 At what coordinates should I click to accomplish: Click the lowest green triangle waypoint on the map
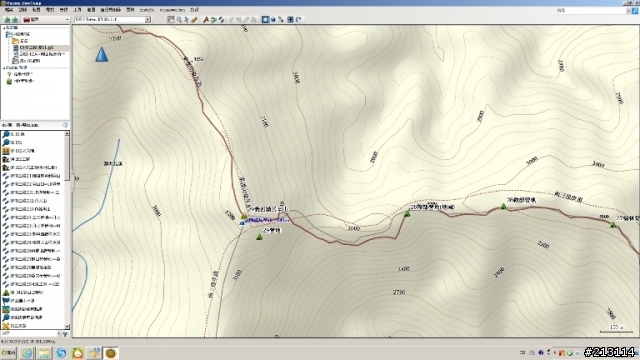[259, 237]
